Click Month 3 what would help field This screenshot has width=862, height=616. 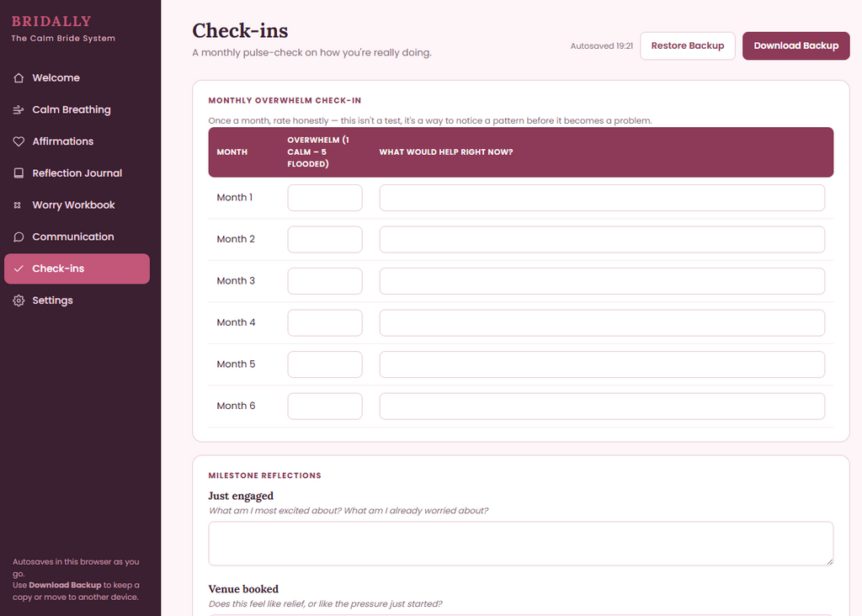pyautogui.click(x=602, y=281)
